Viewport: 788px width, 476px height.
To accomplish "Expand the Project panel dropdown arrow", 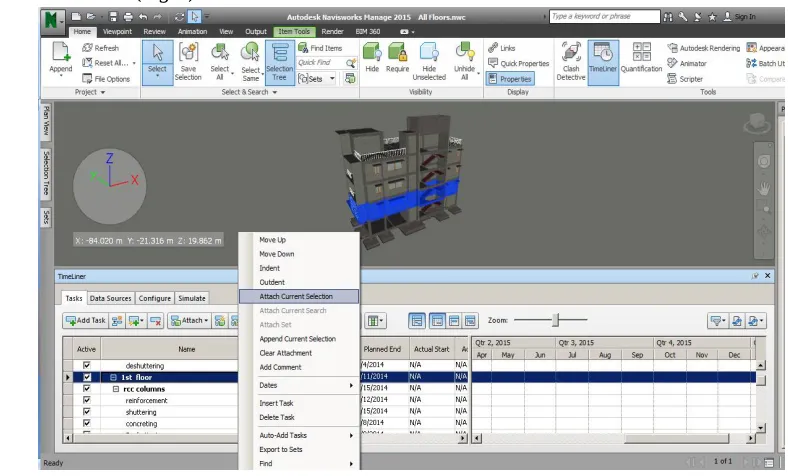I will tap(103, 92).
